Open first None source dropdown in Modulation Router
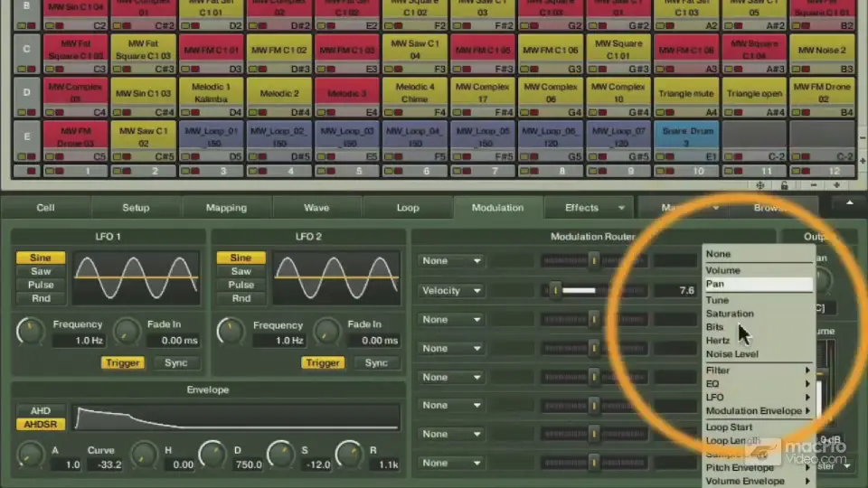The image size is (868, 488). coord(451,260)
